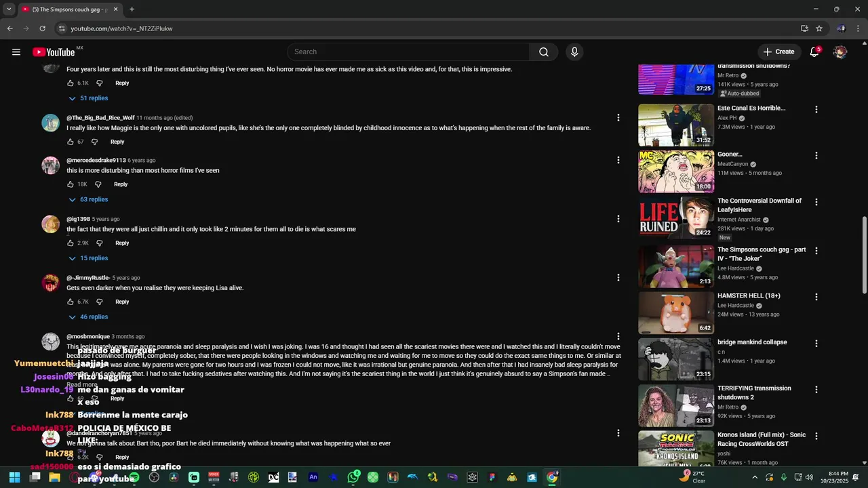Screen dimensions: 868x488
Task: Expand the 63 replies thread
Action: [88, 199]
